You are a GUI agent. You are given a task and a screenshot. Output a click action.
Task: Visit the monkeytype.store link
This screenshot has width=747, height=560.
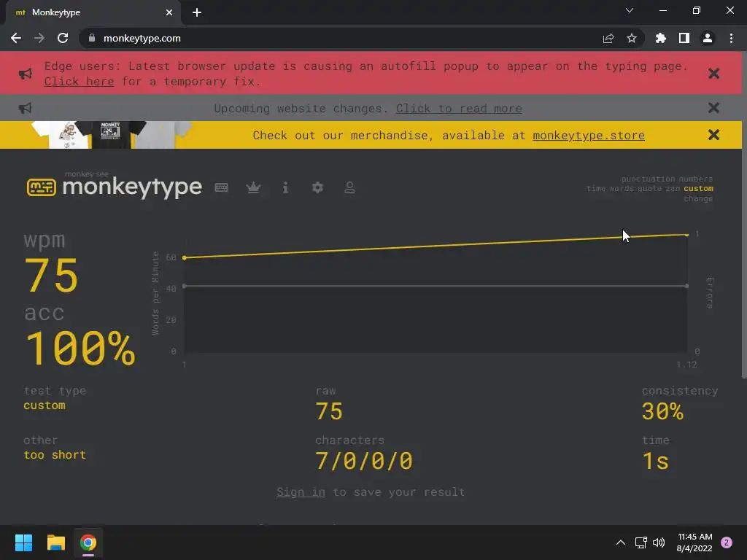[x=589, y=135]
